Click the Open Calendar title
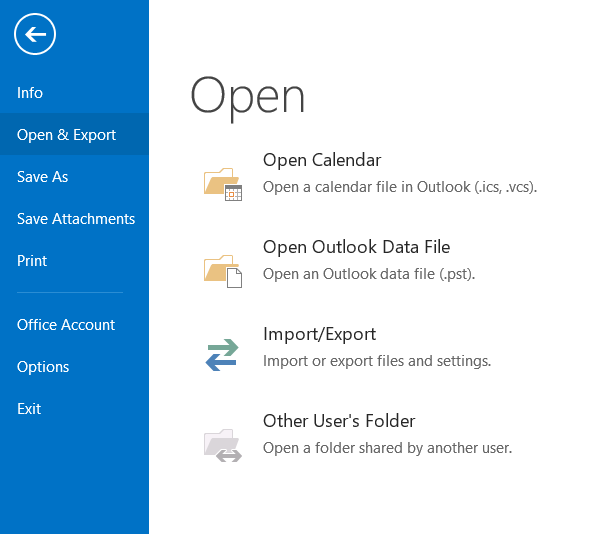 click(322, 160)
